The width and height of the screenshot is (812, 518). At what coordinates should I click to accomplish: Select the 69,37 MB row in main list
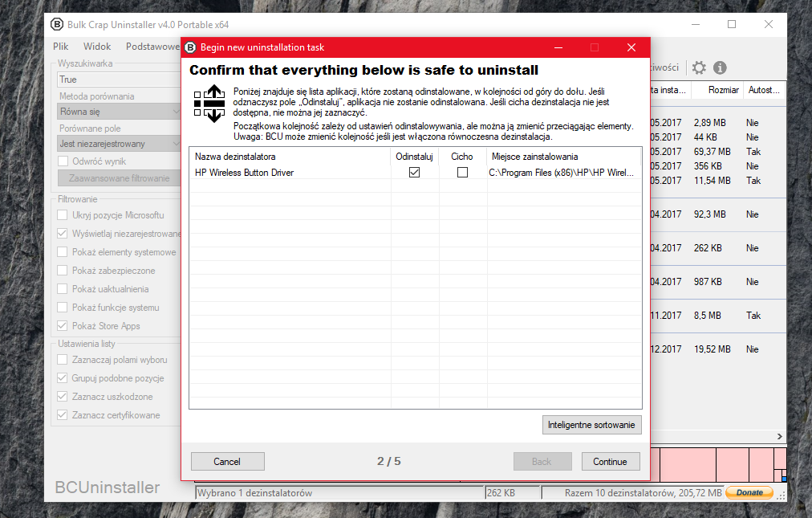pos(718,152)
